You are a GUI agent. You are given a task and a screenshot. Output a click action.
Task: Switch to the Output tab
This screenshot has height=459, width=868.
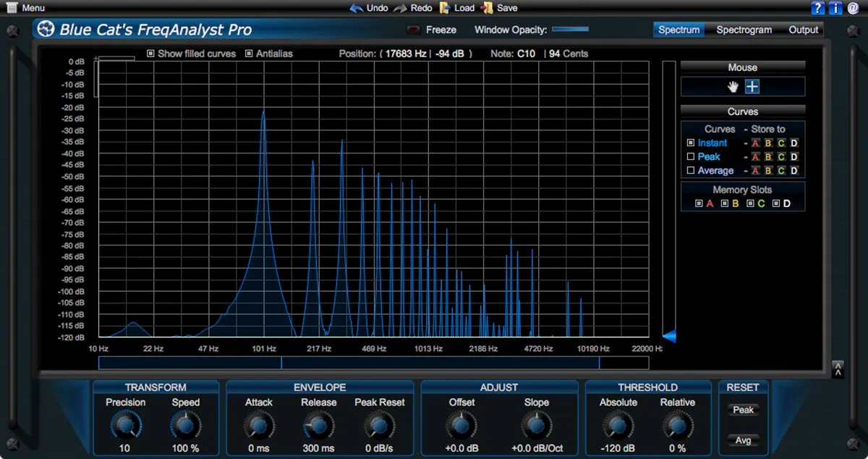[x=804, y=30]
